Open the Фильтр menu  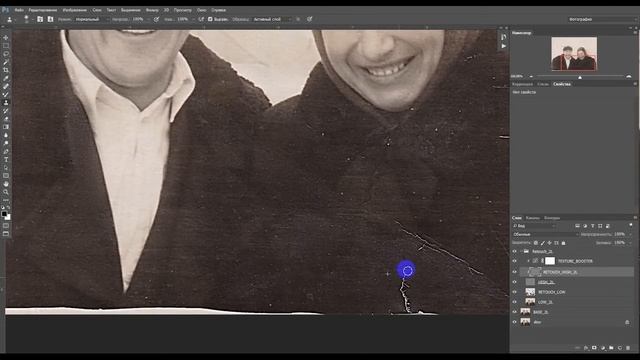(152, 10)
